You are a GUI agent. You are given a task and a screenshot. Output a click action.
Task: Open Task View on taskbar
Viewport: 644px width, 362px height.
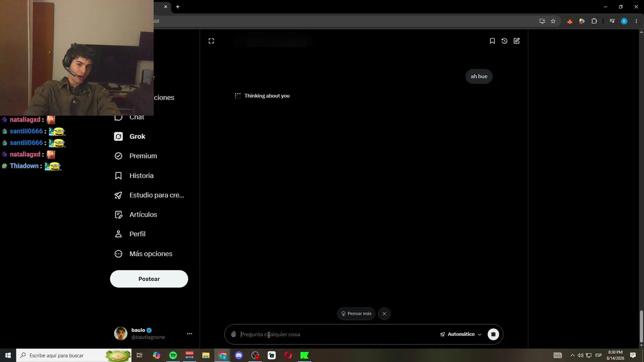[140, 355]
